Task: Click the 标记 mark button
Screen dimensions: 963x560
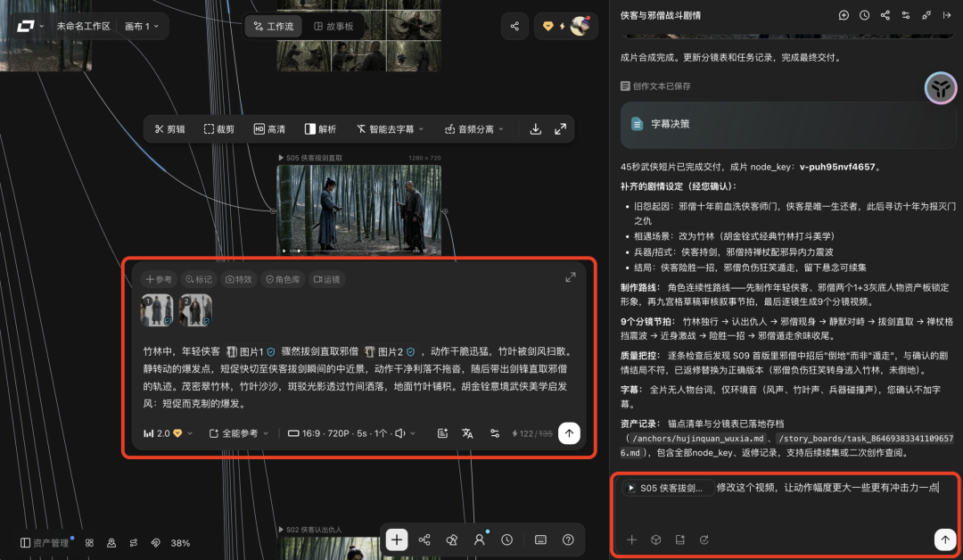Action: (198, 279)
